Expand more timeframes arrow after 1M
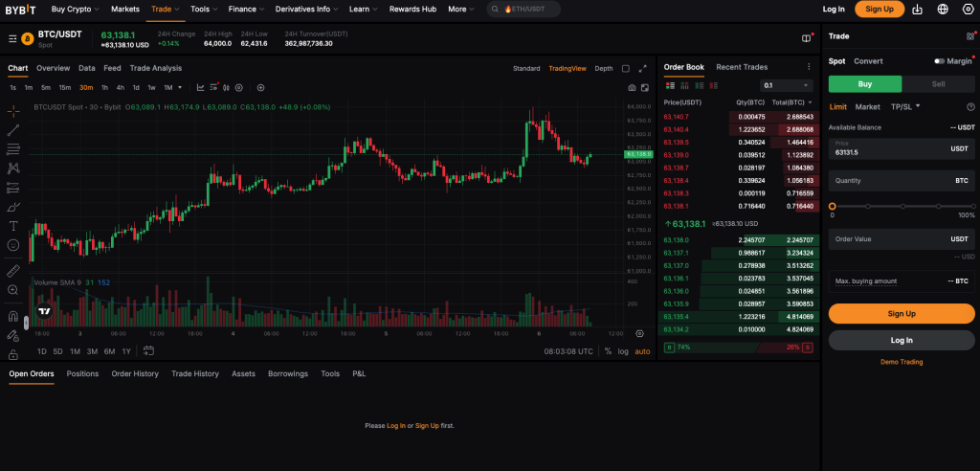Image resolution: width=980 pixels, height=471 pixels. (180, 87)
